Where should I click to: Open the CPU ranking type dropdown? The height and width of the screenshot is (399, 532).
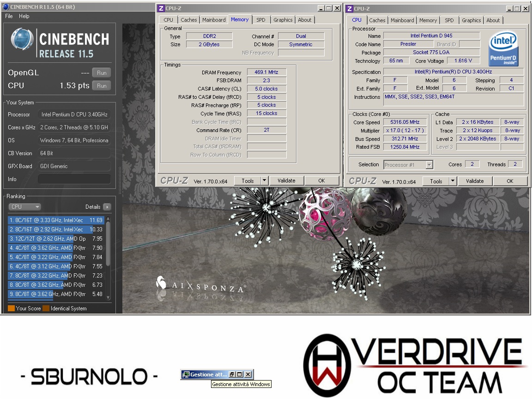(24, 206)
